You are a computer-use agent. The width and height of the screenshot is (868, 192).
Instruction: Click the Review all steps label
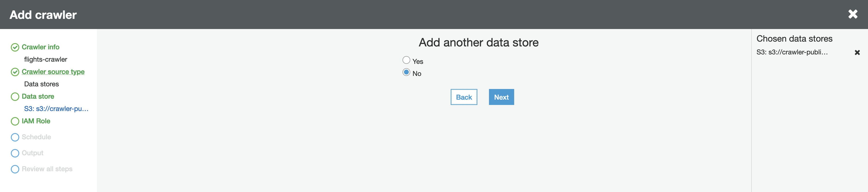tap(47, 169)
